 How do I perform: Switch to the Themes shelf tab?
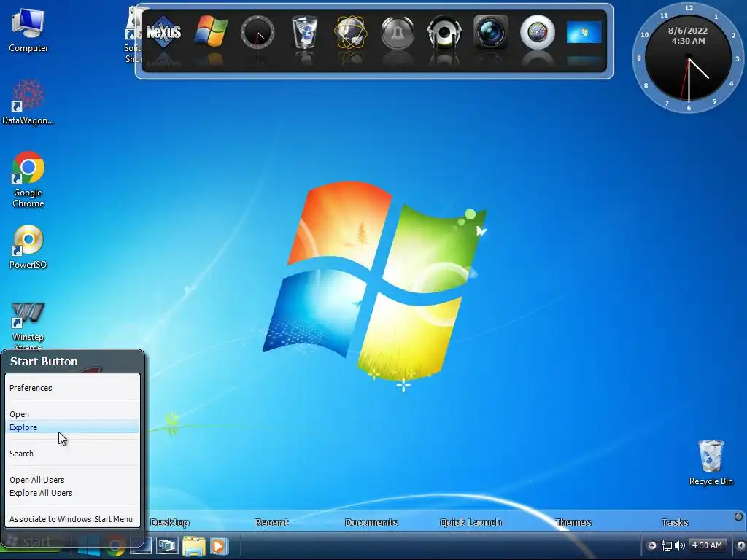coord(573,522)
